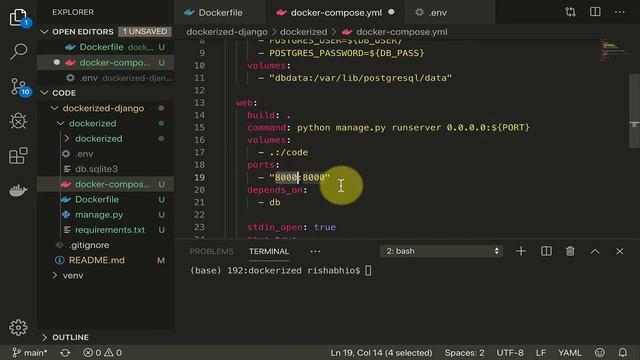Change encoding via UTF-8 status item
This screenshot has height=360, width=640.
tap(510, 353)
